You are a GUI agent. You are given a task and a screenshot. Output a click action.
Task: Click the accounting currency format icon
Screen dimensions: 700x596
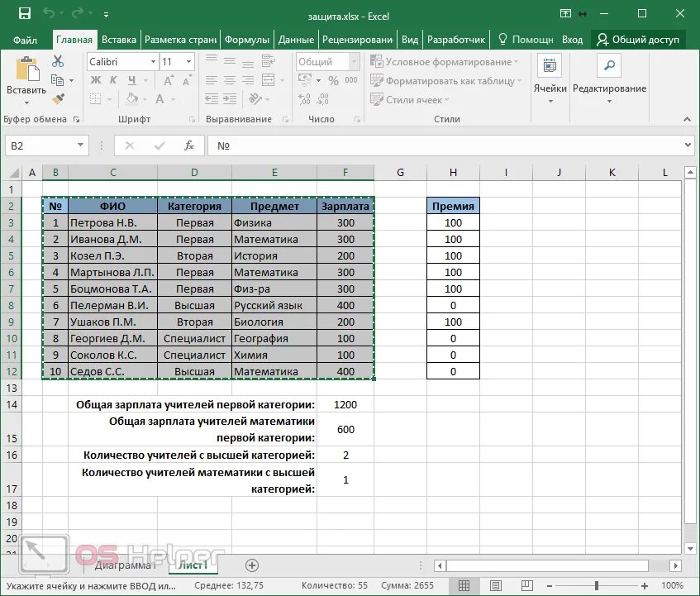pos(304,80)
